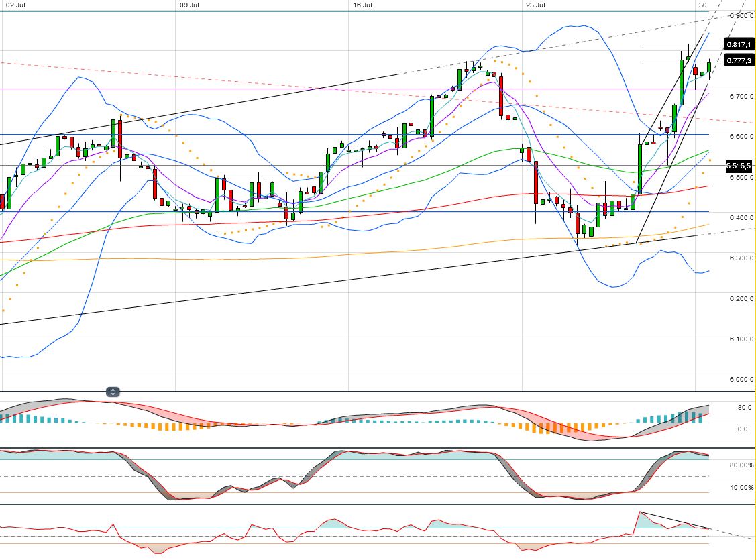
Task: Select the 6.516,5 price label
Action: click(x=739, y=166)
